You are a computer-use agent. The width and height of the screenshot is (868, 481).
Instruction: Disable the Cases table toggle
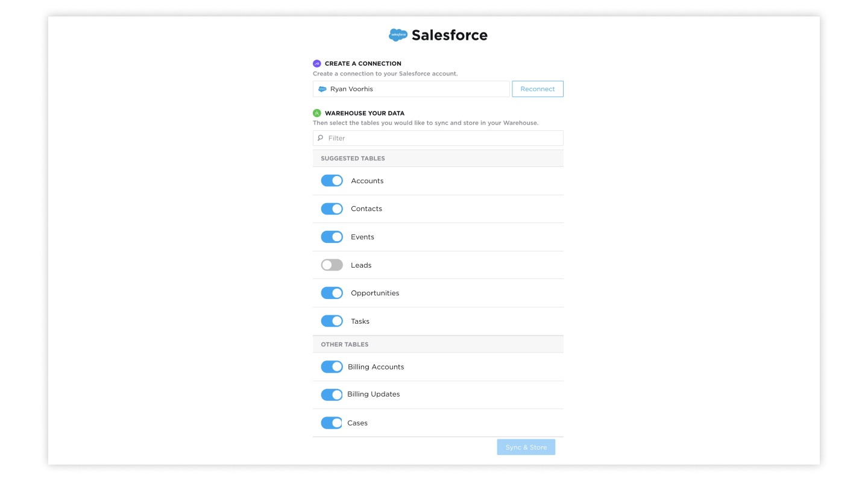click(332, 423)
